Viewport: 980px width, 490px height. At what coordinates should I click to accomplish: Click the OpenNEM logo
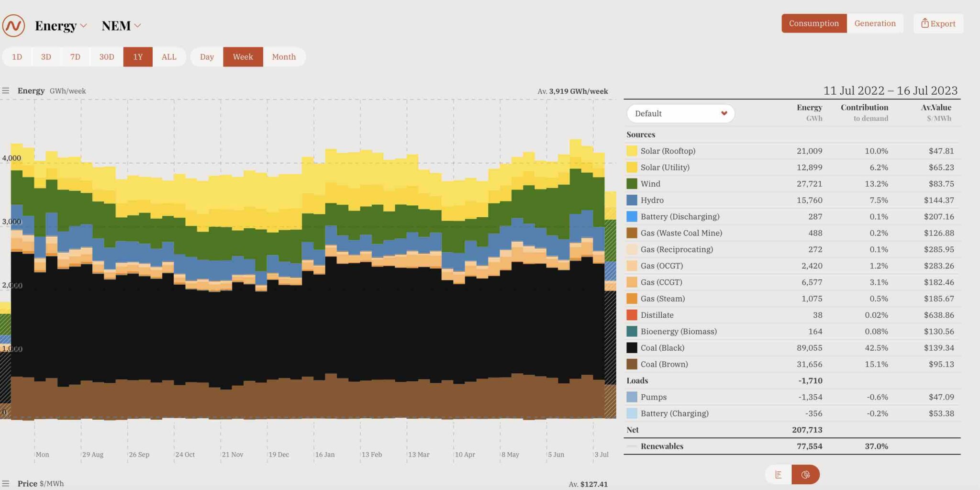tap(13, 25)
